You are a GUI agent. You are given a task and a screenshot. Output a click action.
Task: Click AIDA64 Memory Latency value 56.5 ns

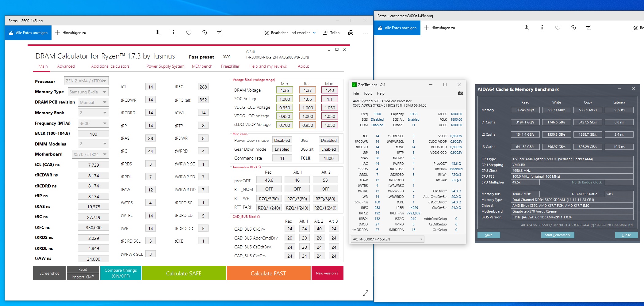pos(619,110)
